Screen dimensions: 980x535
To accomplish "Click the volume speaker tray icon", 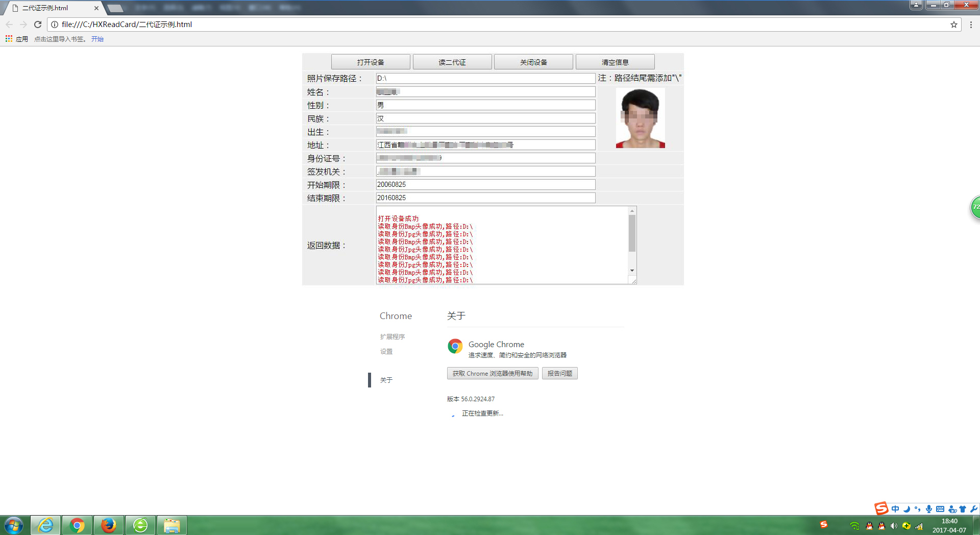I will click(894, 526).
